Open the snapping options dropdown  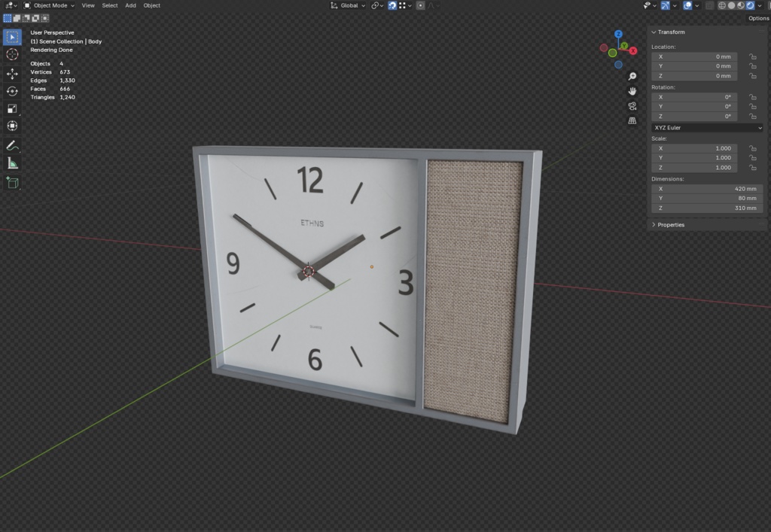[x=406, y=5]
